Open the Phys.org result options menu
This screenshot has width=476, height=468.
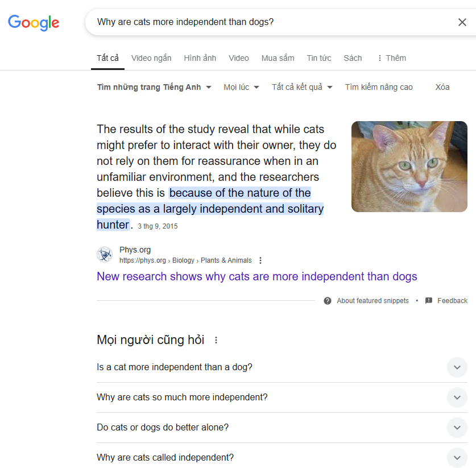pyautogui.click(x=260, y=260)
